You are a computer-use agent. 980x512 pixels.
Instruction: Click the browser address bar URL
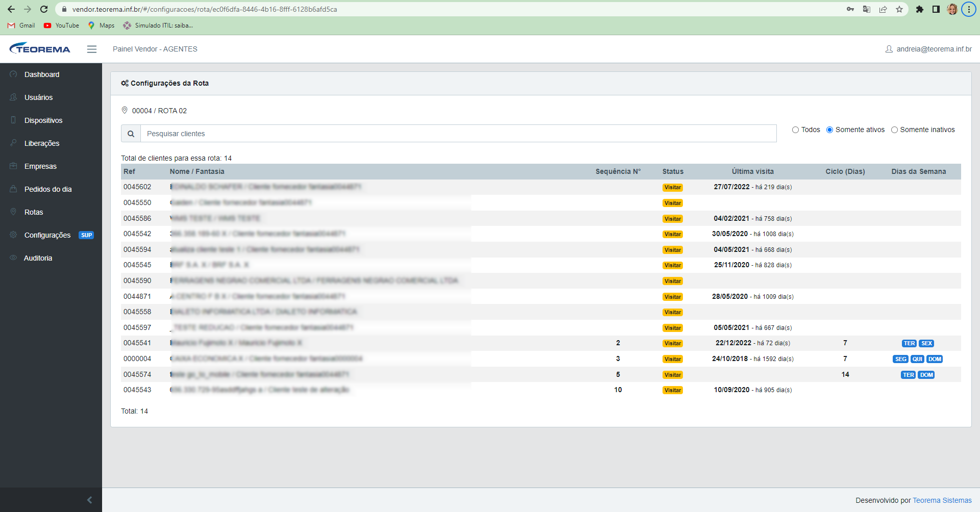click(204, 9)
